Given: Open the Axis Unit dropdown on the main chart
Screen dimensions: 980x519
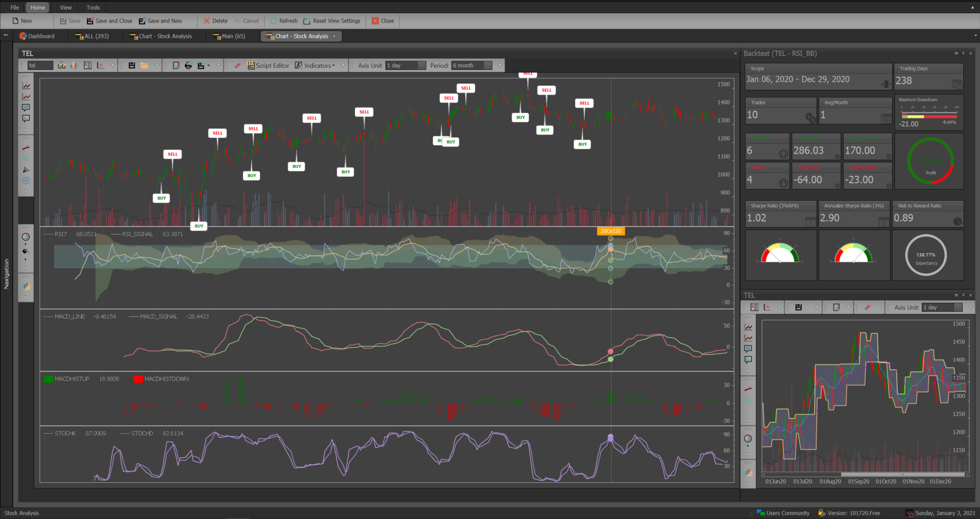Looking at the screenshot, I should point(422,65).
